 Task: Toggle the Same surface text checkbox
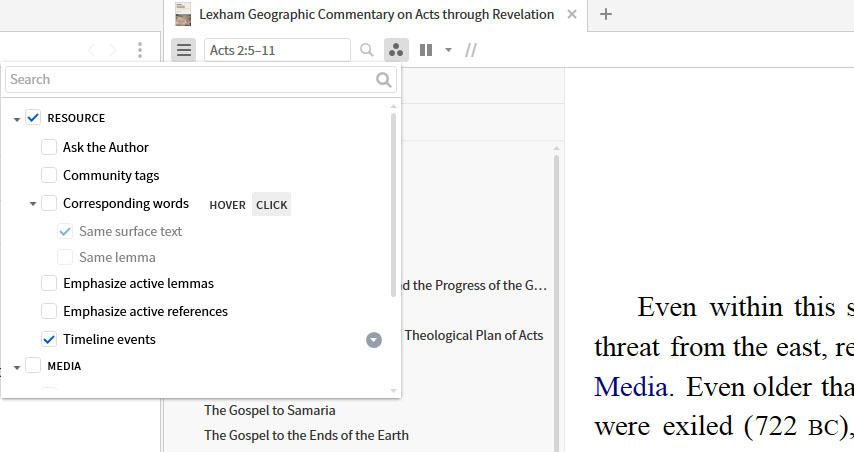coord(65,231)
